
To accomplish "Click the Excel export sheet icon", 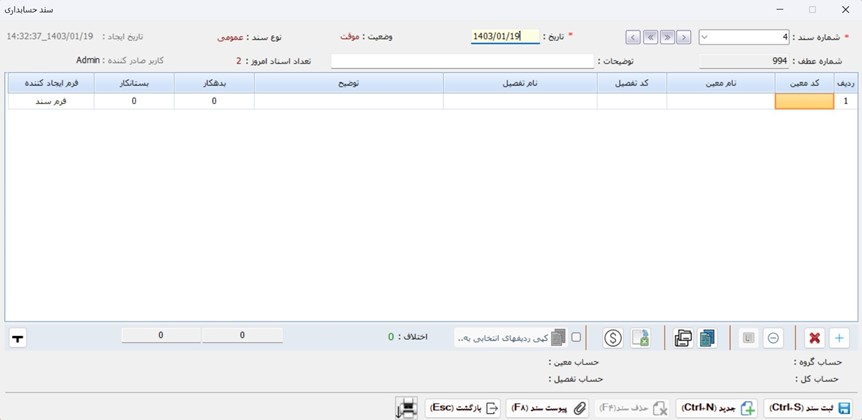I will click(x=641, y=338).
